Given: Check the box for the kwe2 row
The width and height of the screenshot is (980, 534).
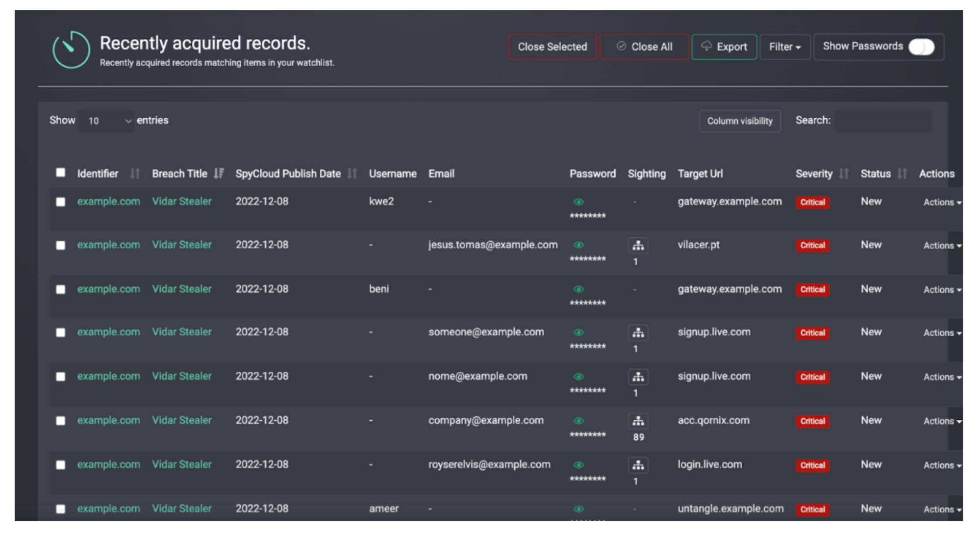Looking at the screenshot, I should 60,202.
